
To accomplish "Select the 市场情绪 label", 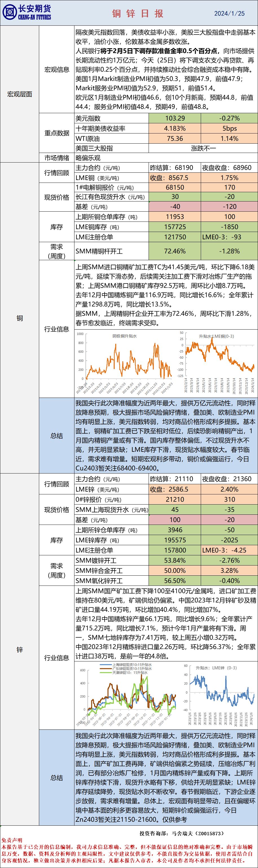I will [x=57, y=158].
